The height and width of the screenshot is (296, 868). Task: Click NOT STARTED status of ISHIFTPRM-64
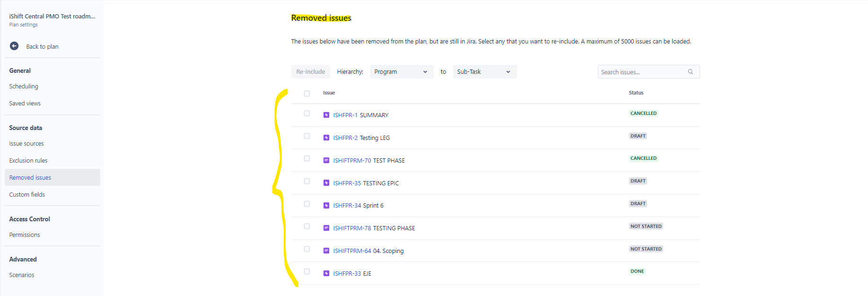646,249
